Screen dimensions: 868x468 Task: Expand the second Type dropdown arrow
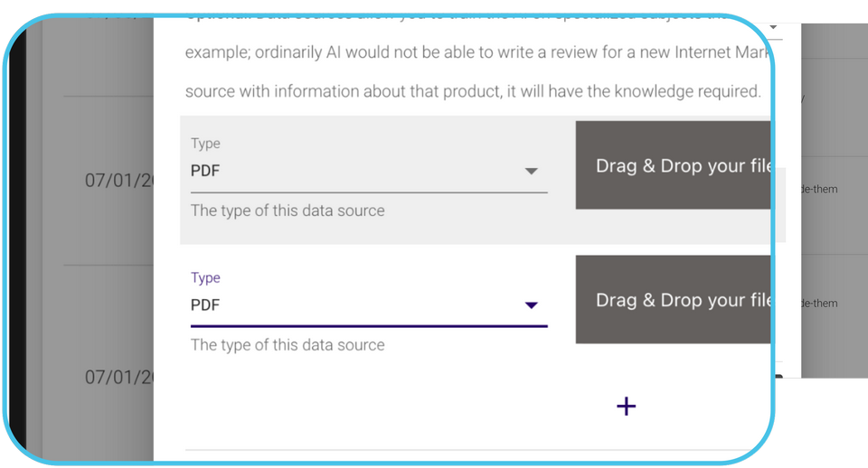coord(532,306)
